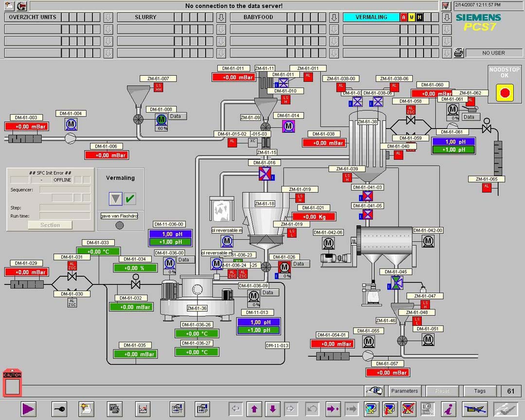Click the DM-61-014 purple motor icon

[288, 126]
